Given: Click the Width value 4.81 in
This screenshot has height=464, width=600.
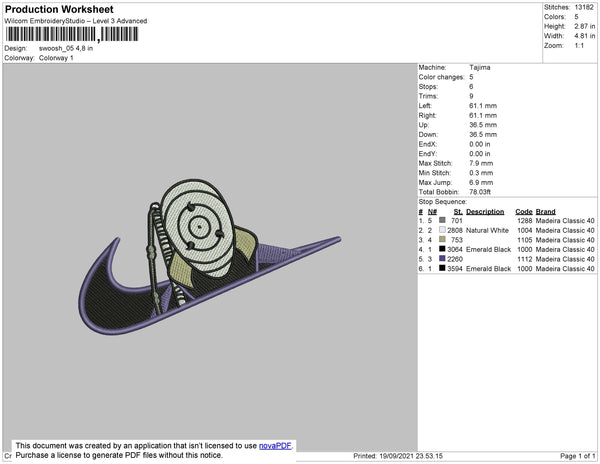Looking at the screenshot, I should point(585,36).
